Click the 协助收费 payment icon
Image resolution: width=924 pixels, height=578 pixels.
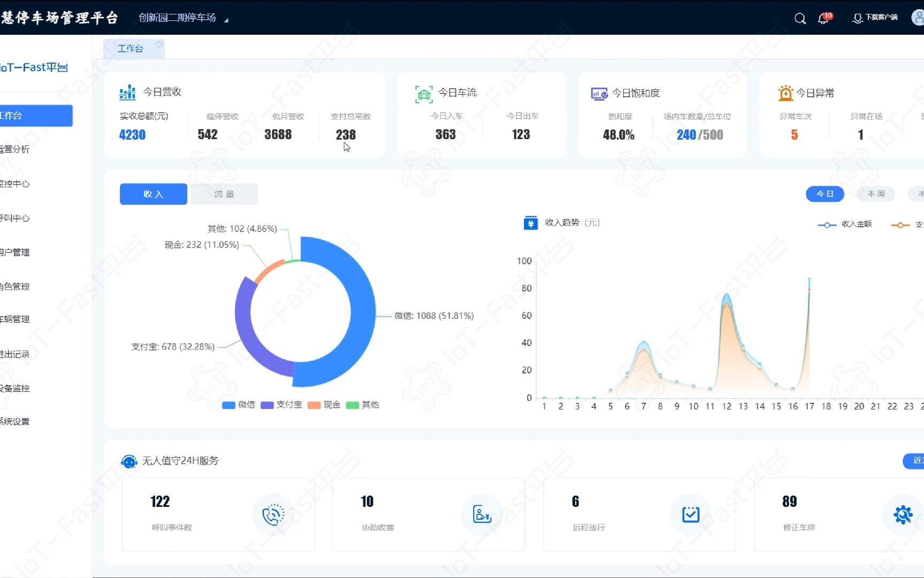point(482,515)
